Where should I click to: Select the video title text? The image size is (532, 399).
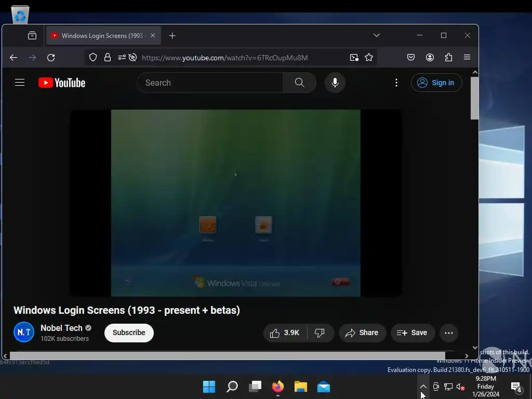(127, 311)
